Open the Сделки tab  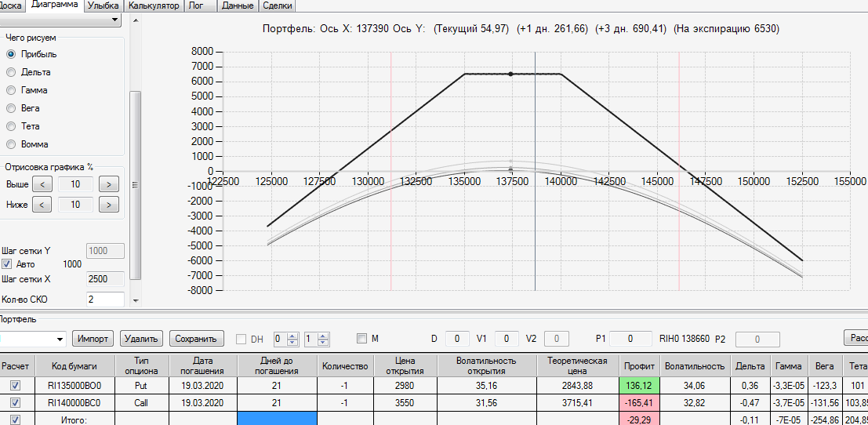[x=277, y=6]
